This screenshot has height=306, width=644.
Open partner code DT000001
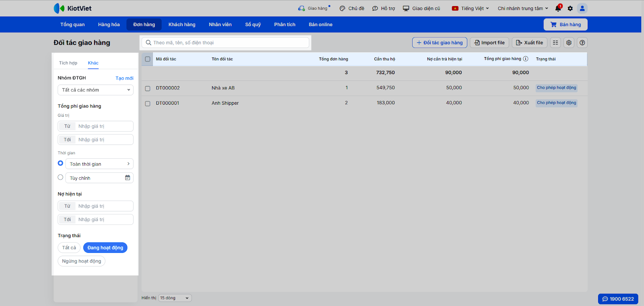[167, 103]
